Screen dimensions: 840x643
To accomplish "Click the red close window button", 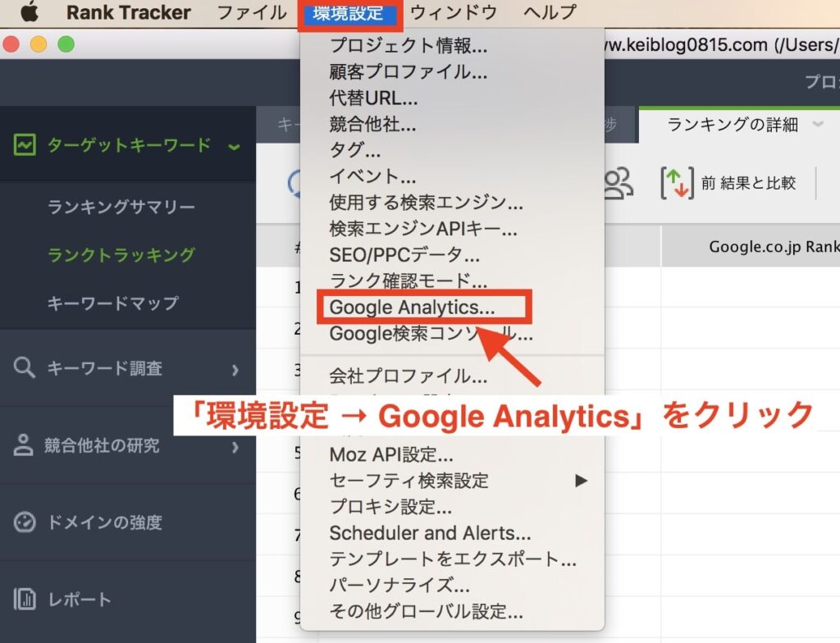I will 11,44.
